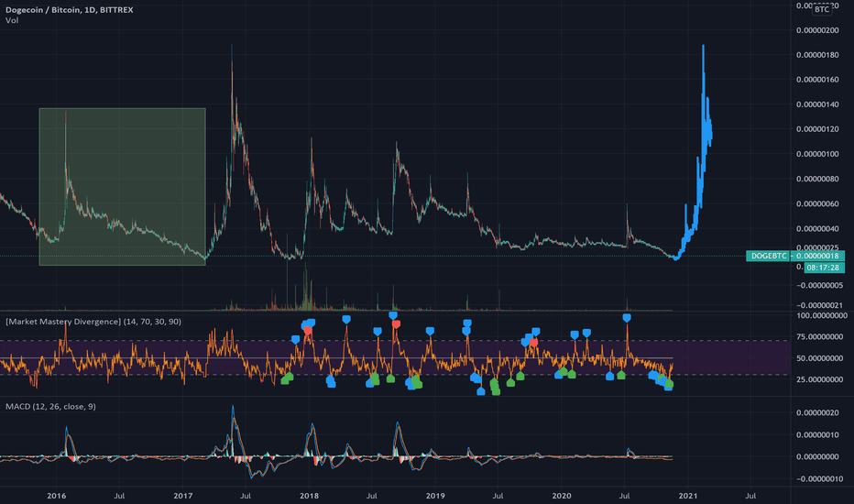Click the 08:17:28 bar countdown label
The width and height of the screenshot is (854, 504).
823,268
